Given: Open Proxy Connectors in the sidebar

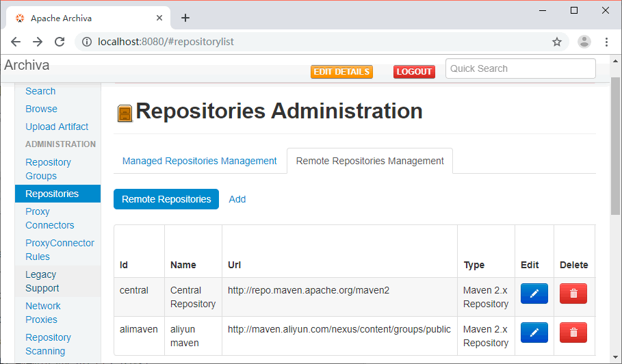Looking at the screenshot, I should tap(49, 218).
